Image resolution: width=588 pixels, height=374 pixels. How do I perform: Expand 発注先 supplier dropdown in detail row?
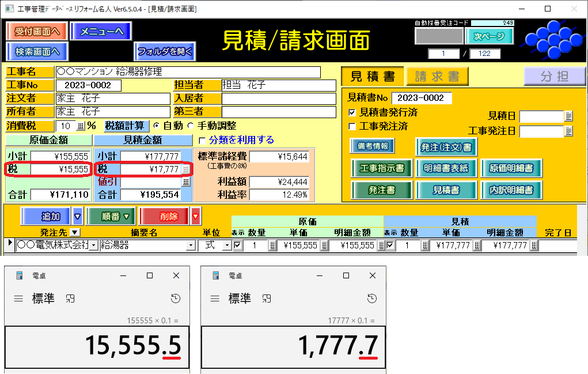point(94,246)
